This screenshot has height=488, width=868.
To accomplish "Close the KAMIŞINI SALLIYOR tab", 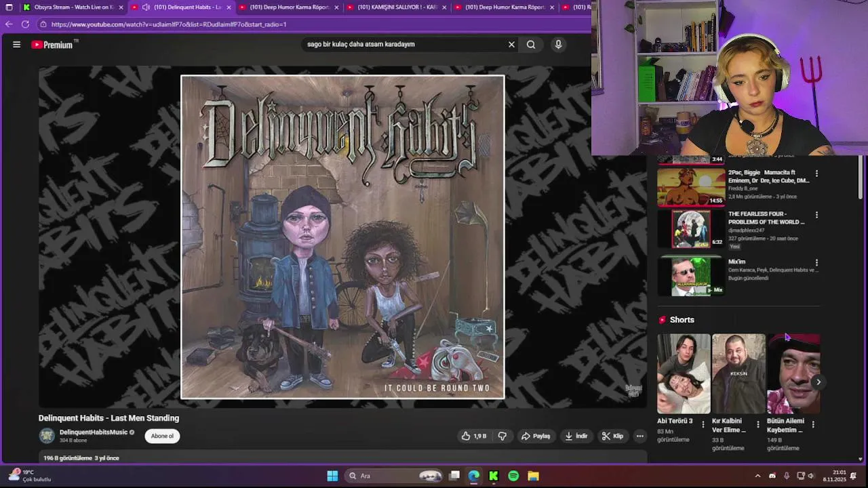I will [x=444, y=7].
